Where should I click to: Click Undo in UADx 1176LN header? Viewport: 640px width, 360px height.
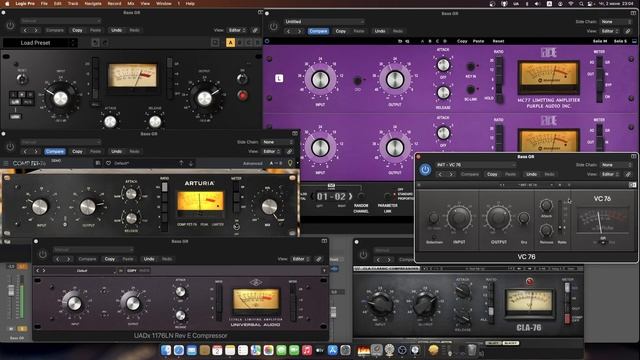click(x=149, y=259)
